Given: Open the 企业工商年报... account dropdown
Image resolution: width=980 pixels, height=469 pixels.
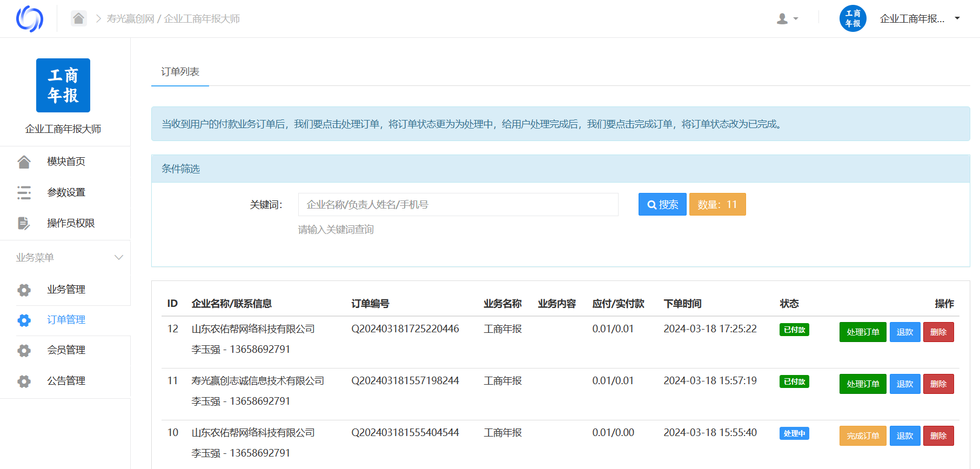Looking at the screenshot, I should (x=919, y=19).
